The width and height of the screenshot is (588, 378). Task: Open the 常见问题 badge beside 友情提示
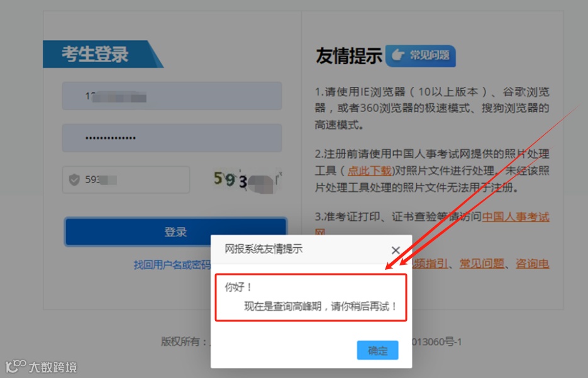pos(420,55)
